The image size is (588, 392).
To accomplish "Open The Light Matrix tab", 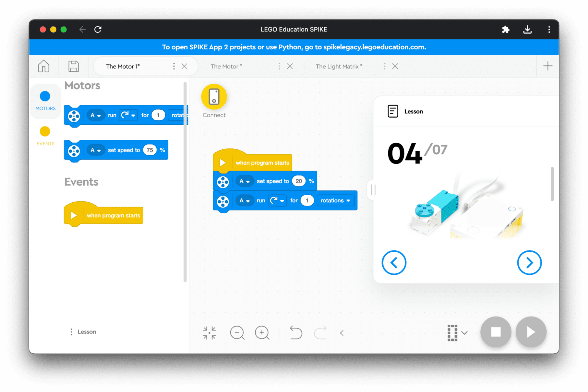I will pos(339,66).
